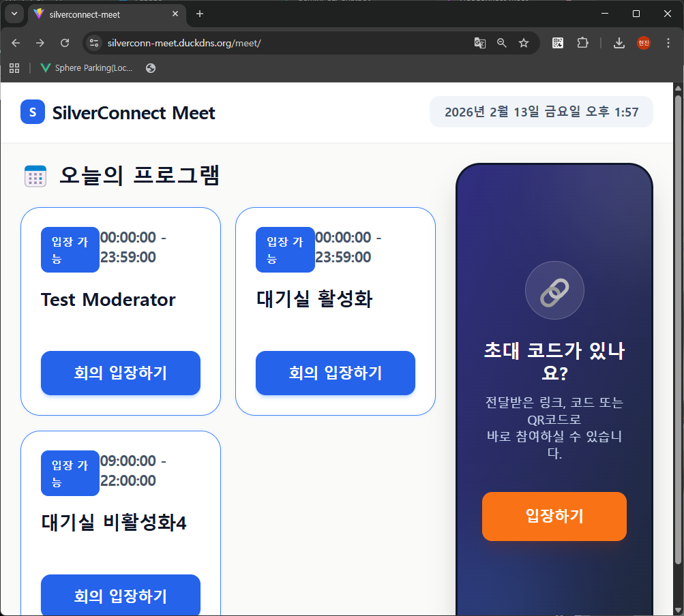Enter the Test Moderator meeting

[x=121, y=373]
